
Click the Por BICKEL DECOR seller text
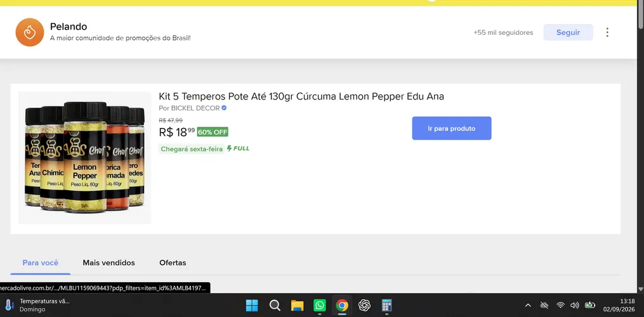pyautogui.click(x=189, y=108)
